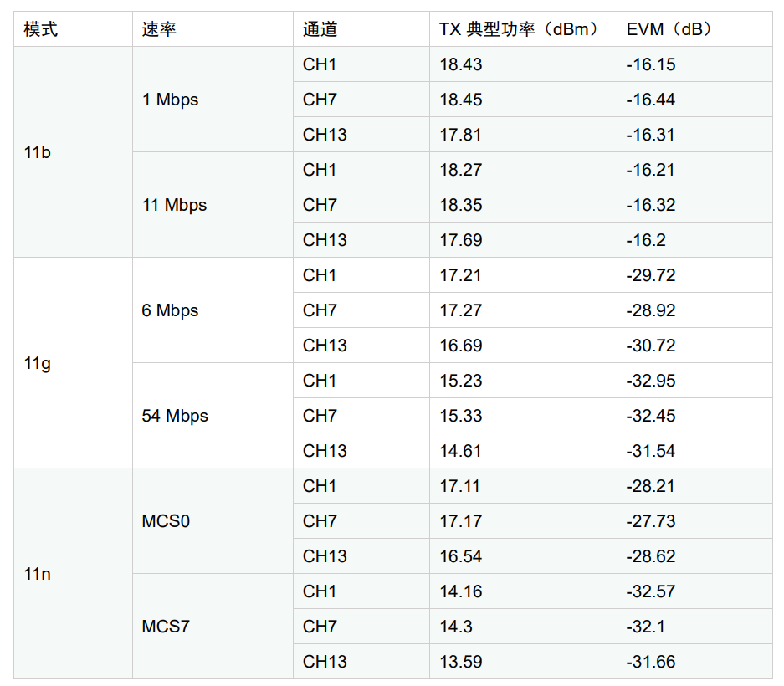Click the 54 Mbps rate cell

[x=213, y=416]
